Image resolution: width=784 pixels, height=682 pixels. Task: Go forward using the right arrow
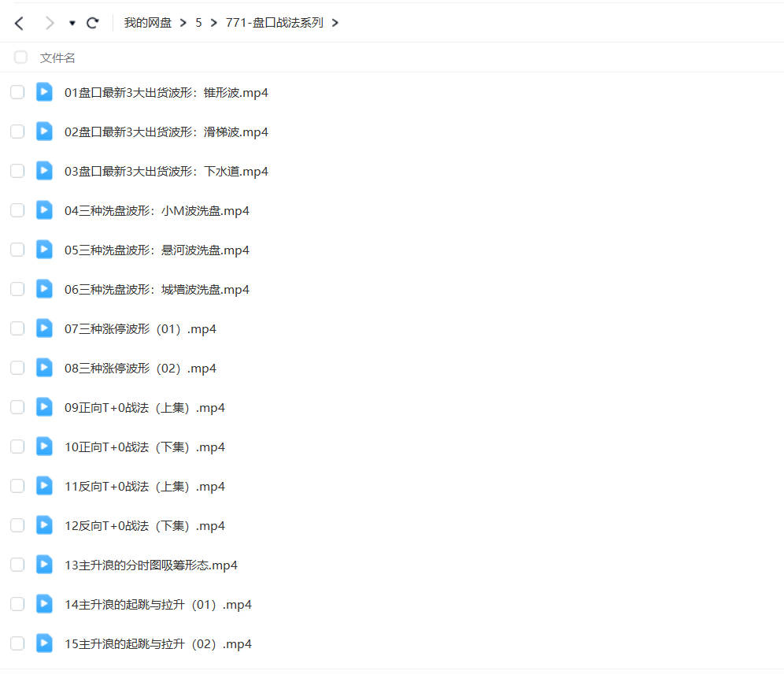click(49, 23)
